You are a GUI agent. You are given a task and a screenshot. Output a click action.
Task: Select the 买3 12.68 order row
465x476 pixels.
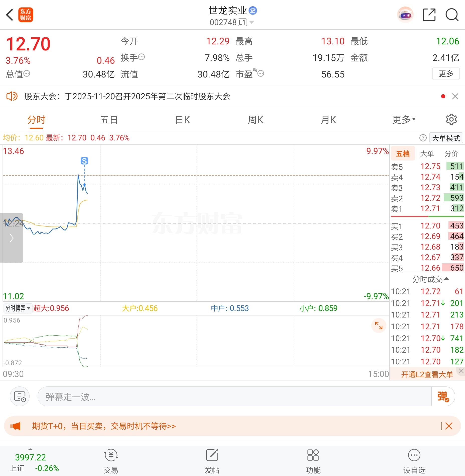point(427,247)
